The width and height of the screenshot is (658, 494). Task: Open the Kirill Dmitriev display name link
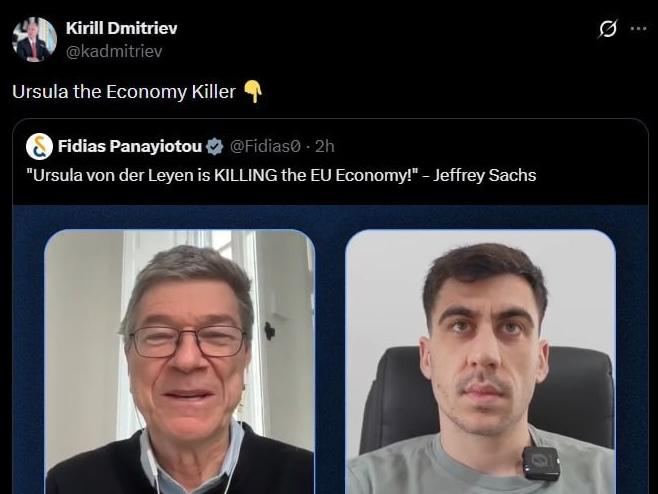[x=122, y=28]
